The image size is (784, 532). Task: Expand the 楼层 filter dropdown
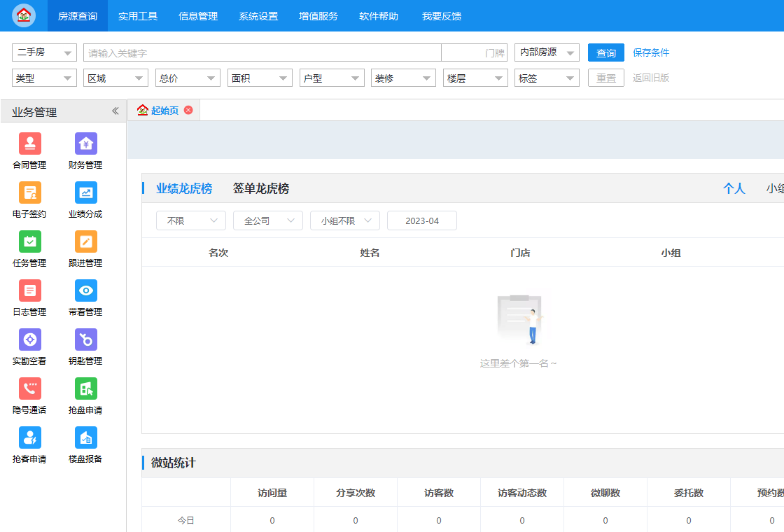(x=475, y=78)
